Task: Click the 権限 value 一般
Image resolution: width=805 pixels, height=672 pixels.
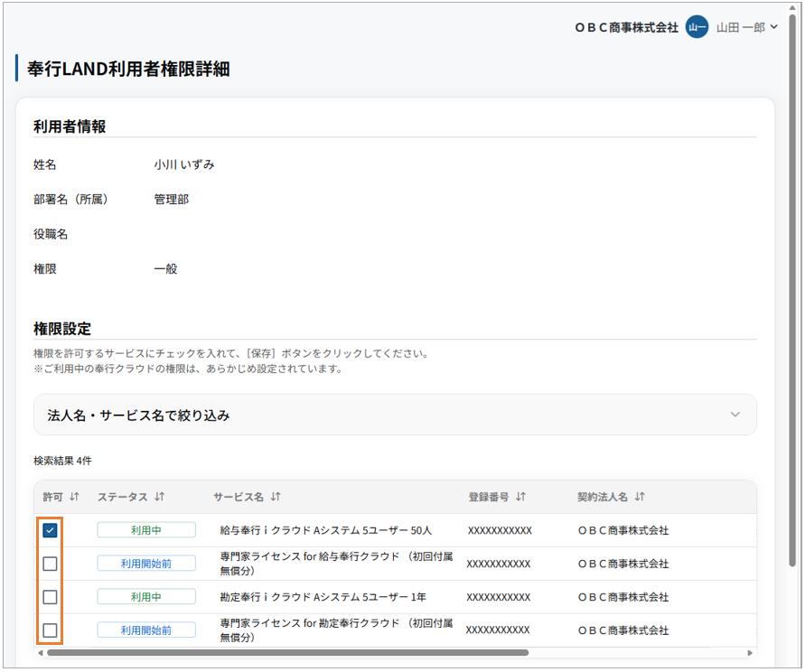Action: (x=166, y=269)
